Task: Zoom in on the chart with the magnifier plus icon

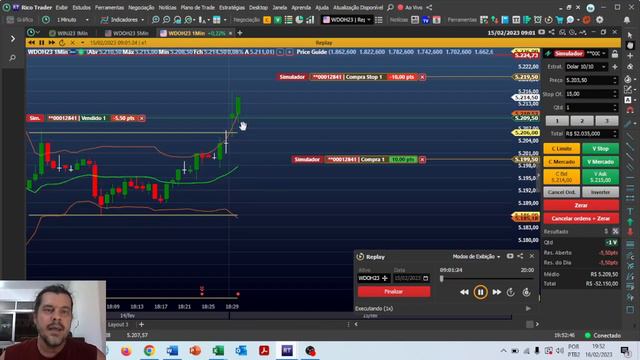Action: [x=156, y=20]
